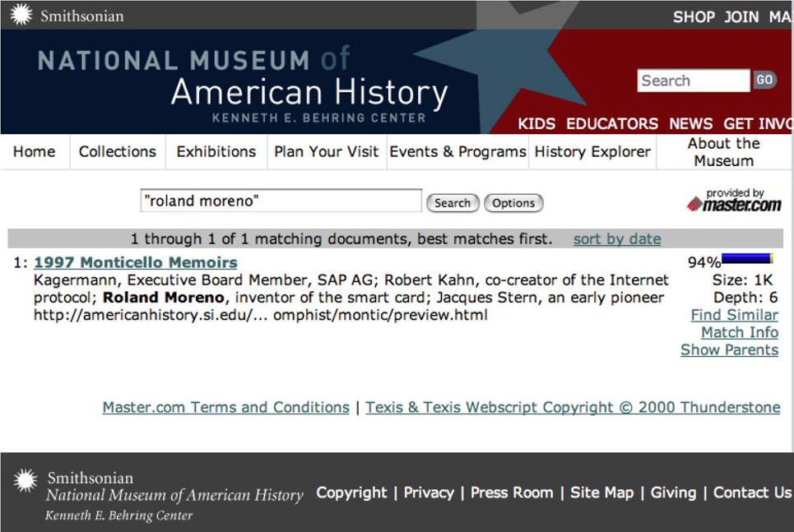Go to Plan Your Visit

coord(327,151)
